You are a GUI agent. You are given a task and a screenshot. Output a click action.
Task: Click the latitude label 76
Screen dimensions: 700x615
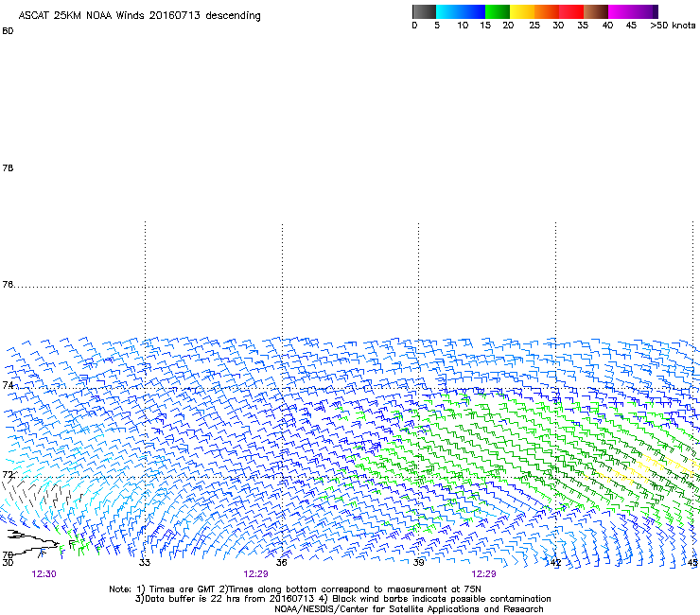click(8, 284)
